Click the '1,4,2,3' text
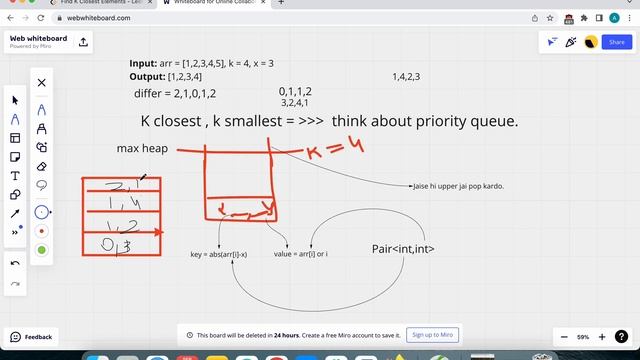 click(x=406, y=77)
